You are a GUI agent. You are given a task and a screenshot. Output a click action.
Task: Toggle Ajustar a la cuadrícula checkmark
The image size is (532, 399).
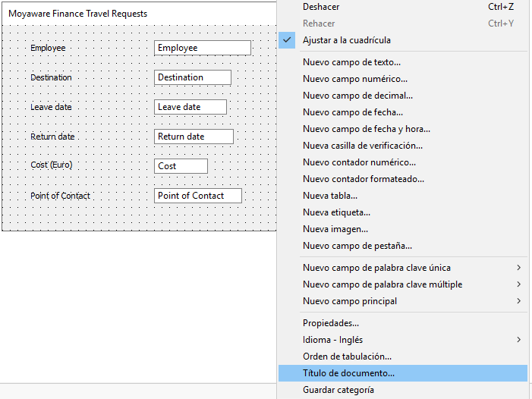pyautogui.click(x=403, y=40)
